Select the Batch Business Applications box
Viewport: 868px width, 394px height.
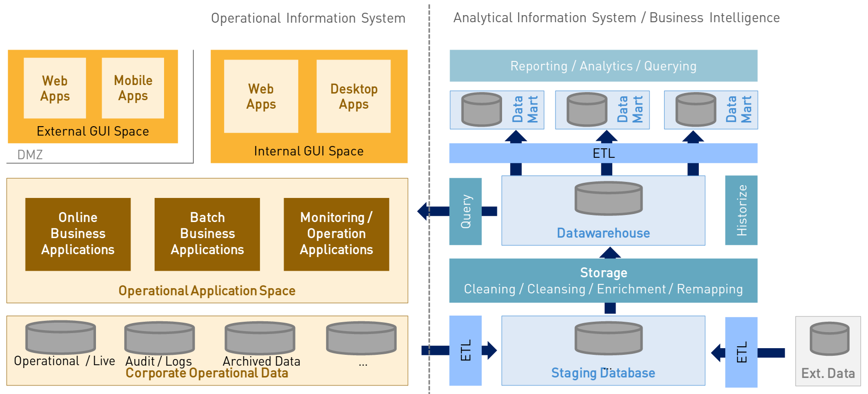[x=207, y=234]
